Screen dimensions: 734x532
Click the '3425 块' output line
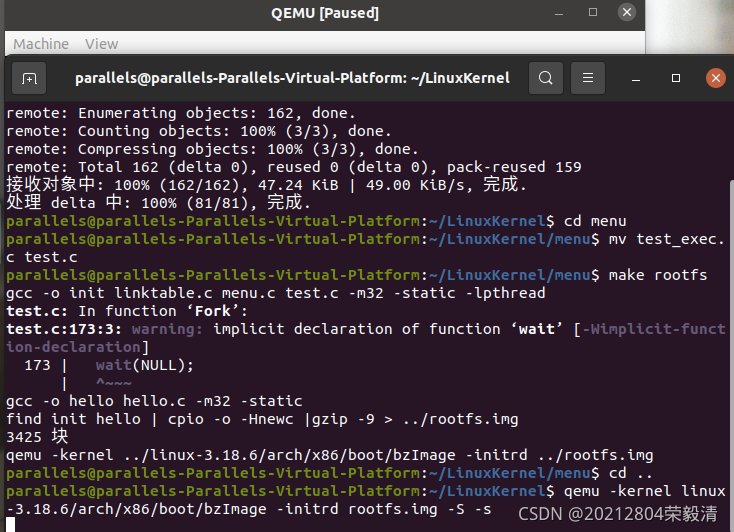coord(37,437)
